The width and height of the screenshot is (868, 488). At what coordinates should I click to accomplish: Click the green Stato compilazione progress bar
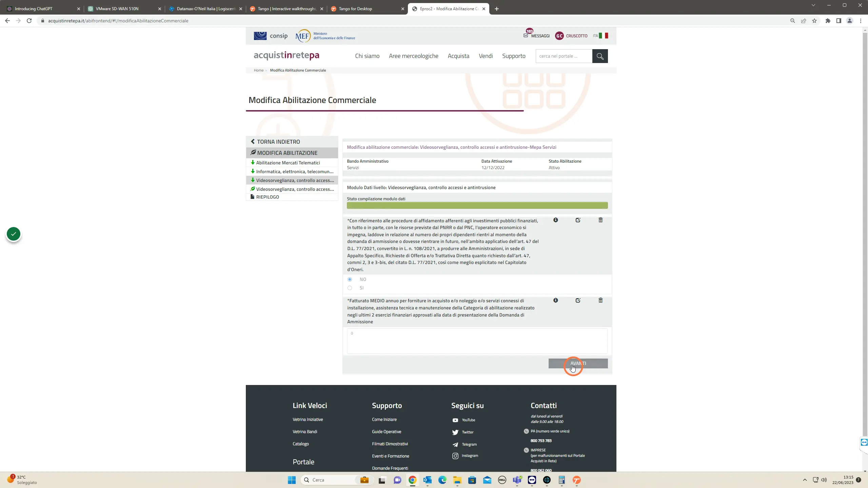[x=477, y=205]
